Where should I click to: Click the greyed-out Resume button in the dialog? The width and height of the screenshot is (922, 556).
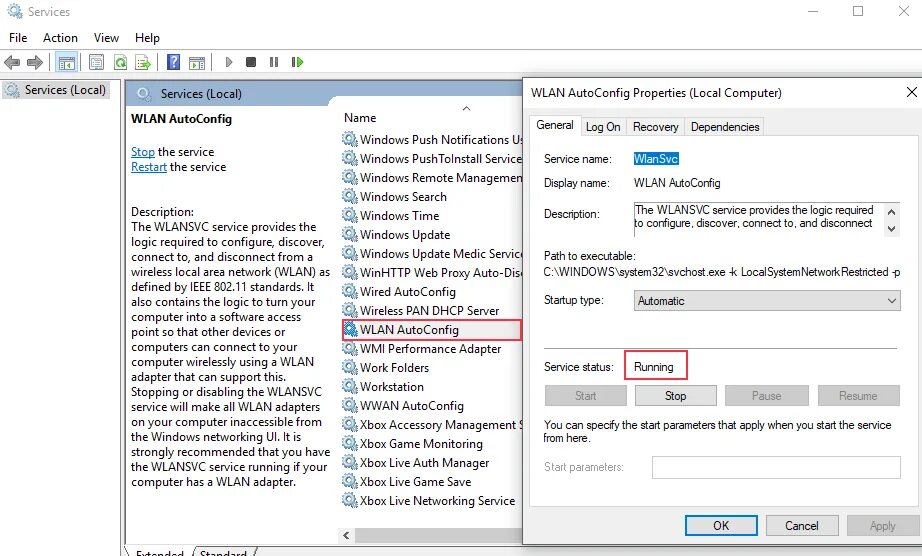(858, 396)
